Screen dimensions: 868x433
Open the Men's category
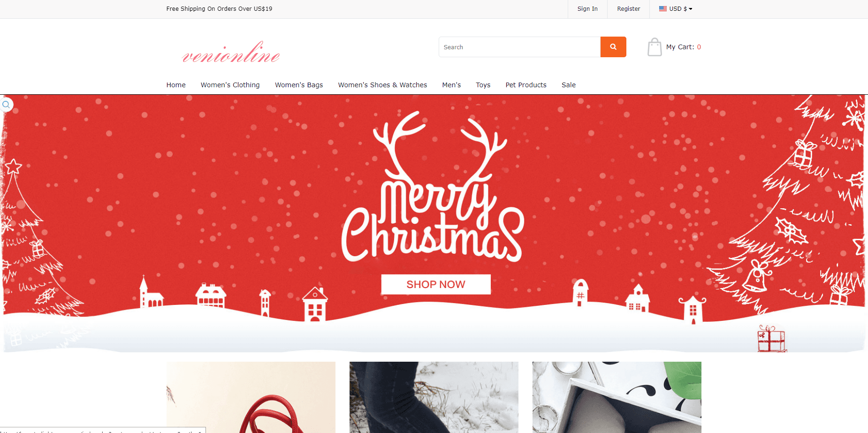(x=451, y=85)
